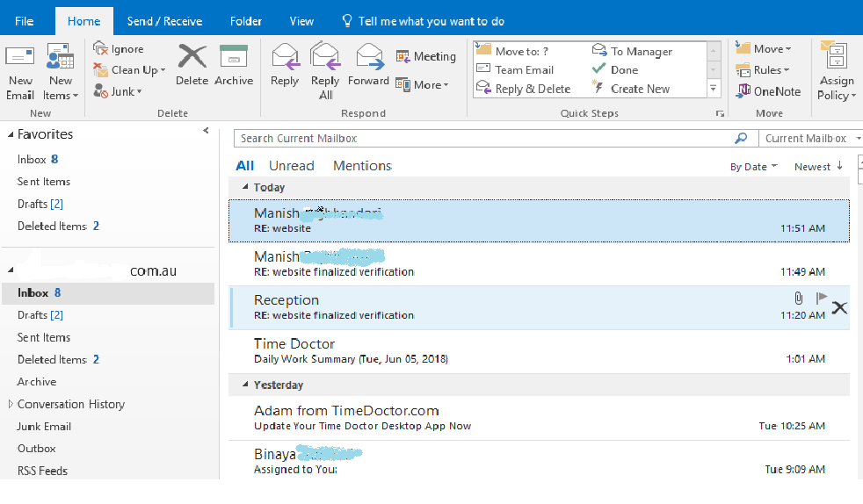The height and width of the screenshot is (504, 863).
Task: Open the New Items menu
Action: [x=61, y=72]
